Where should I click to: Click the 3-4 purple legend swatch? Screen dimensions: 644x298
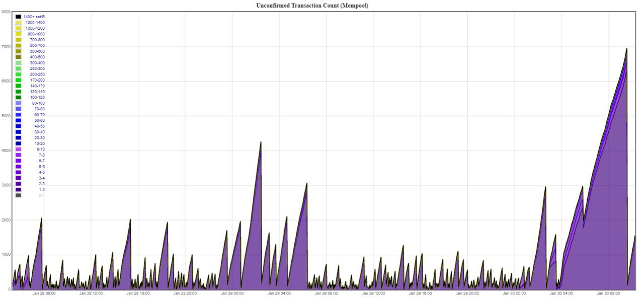click(x=18, y=178)
